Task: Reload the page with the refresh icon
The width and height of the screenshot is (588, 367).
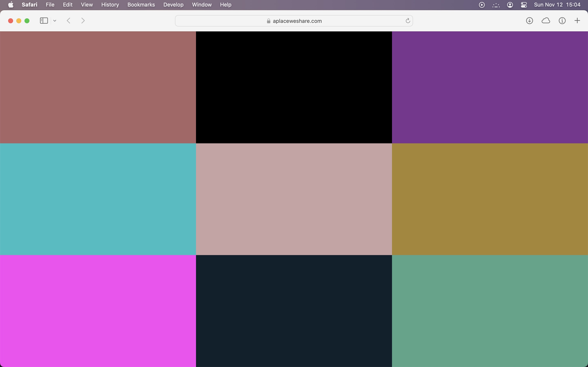Action: pos(408,21)
